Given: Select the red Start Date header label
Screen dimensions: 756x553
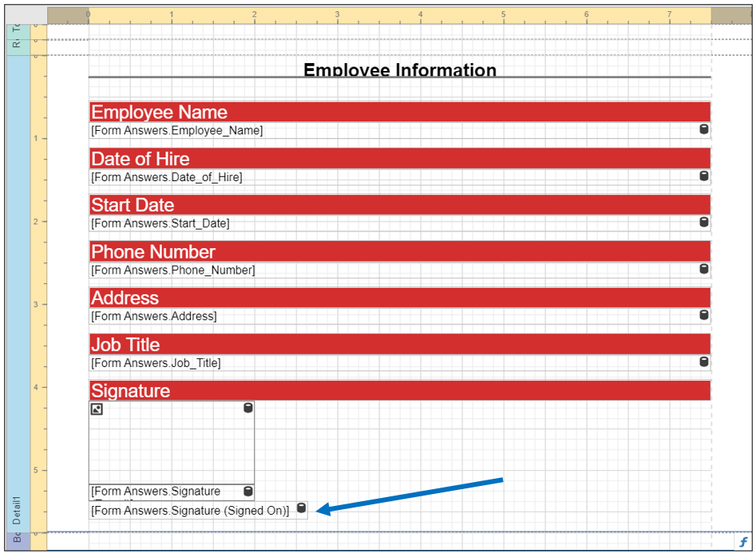Looking at the screenshot, I should pyautogui.click(x=400, y=205).
